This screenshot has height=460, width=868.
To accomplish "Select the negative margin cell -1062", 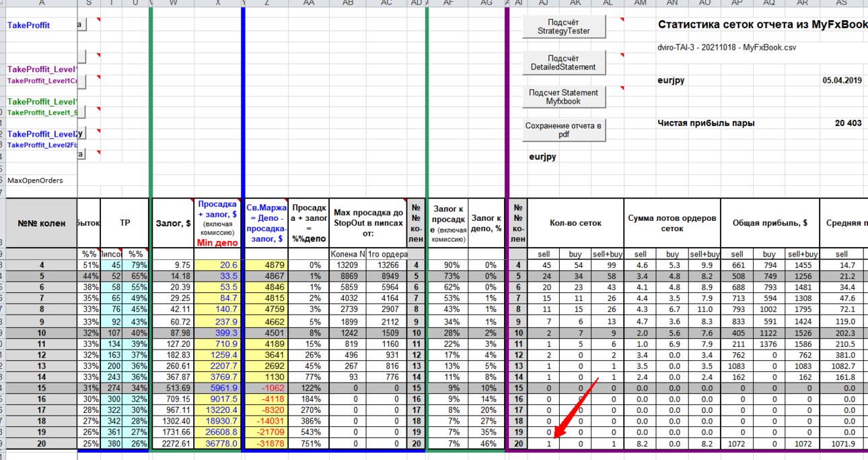I will [x=266, y=388].
